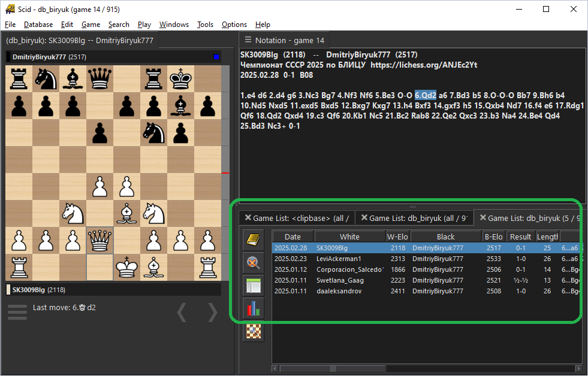The width and height of the screenshot is (588, 376).
Task: Click move 6.Qd2 in notation
Action: pos(425,96)
